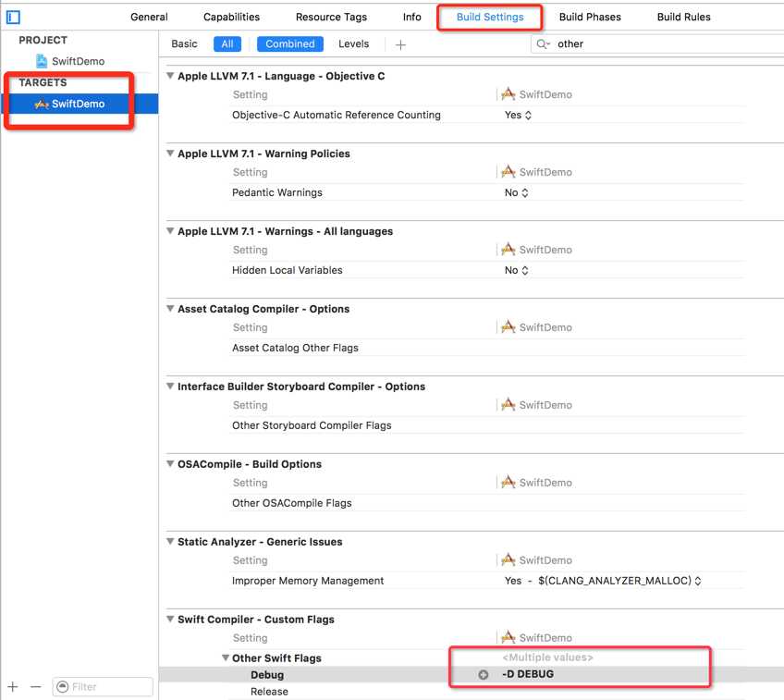Image resolution: width=784 pixels, height=700 pixels.
Task: Click the search magnifier icon in filter field
Action: click(x=543, y=44)
